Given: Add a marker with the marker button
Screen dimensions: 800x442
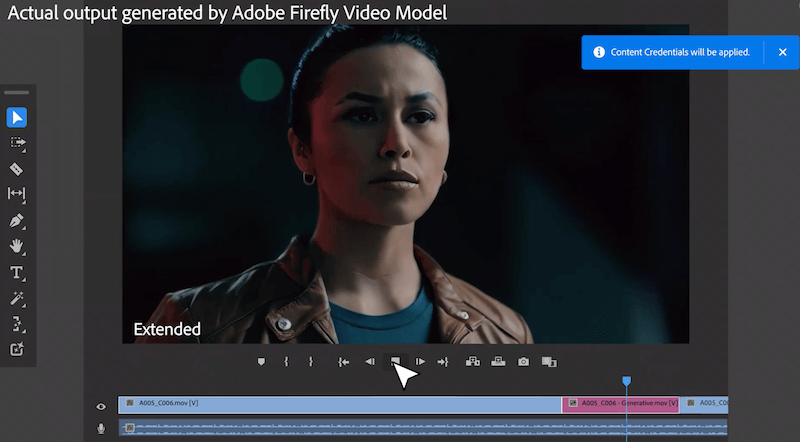Looking at the screenshot, I should 261,362.
